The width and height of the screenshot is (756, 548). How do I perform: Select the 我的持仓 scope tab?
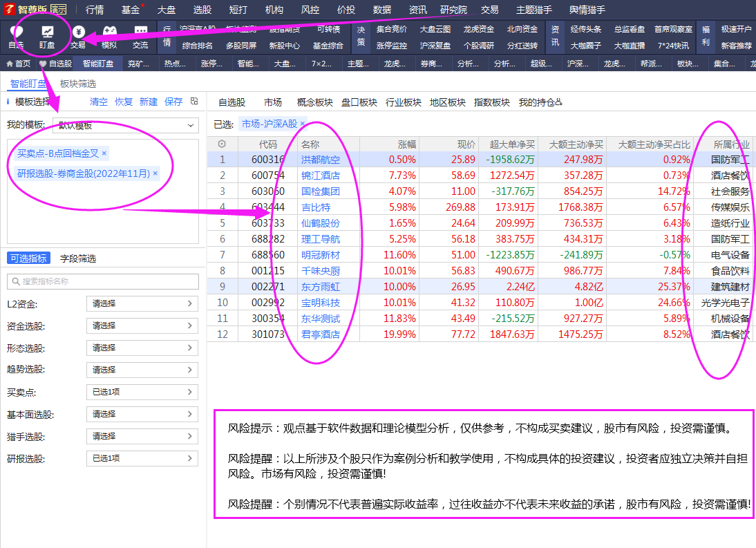pyautogui.click(x=540, y=102)
